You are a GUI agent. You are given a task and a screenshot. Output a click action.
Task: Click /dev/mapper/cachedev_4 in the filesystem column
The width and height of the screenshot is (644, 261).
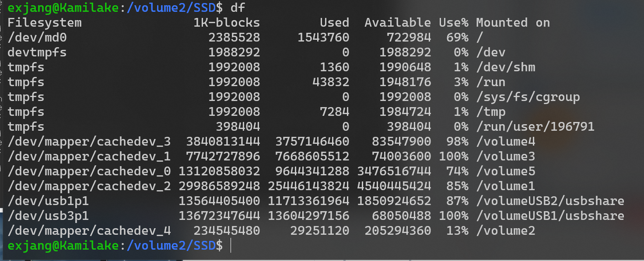coord(89,231)
